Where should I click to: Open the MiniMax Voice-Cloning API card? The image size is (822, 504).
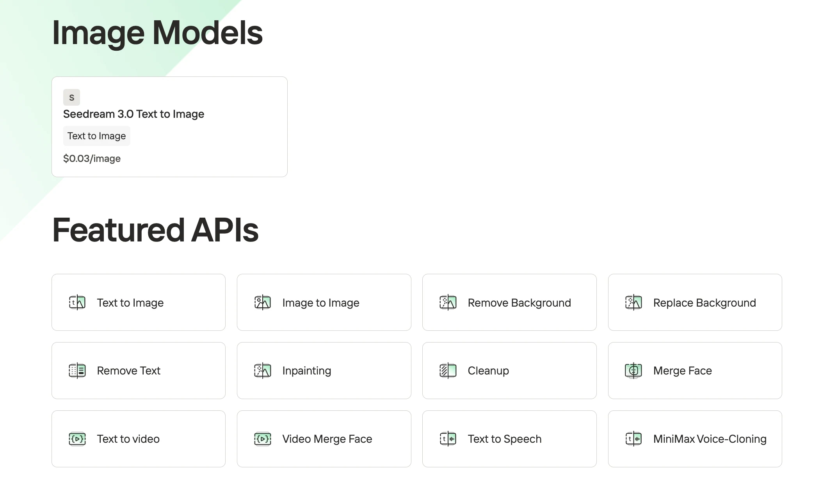click(x=695, y=439)
